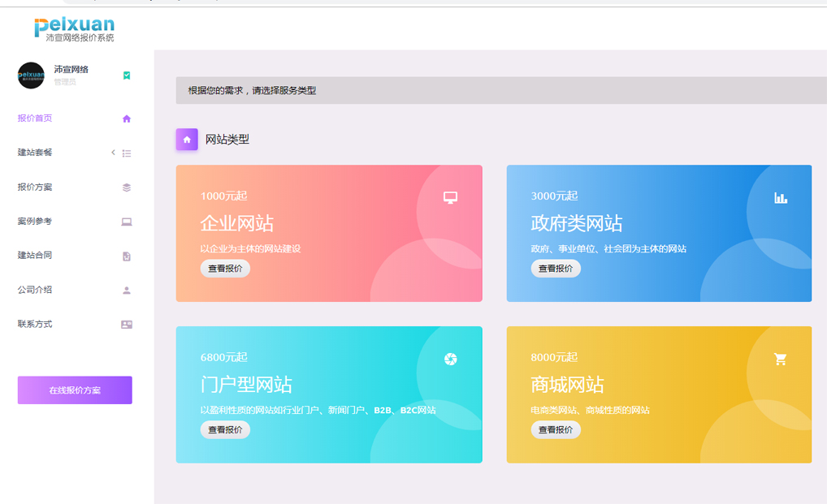Open the layers icon beside 报价方案
The height and width of the screenshot is (504, 827).
pyautogui.click(x=126, y=187)
